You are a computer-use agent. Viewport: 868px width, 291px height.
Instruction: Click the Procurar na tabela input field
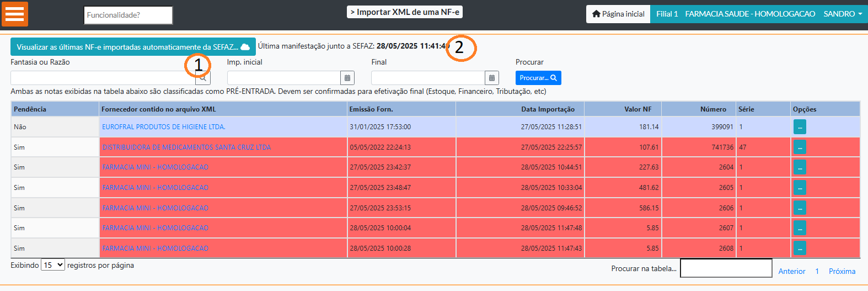tap(726, 268)
